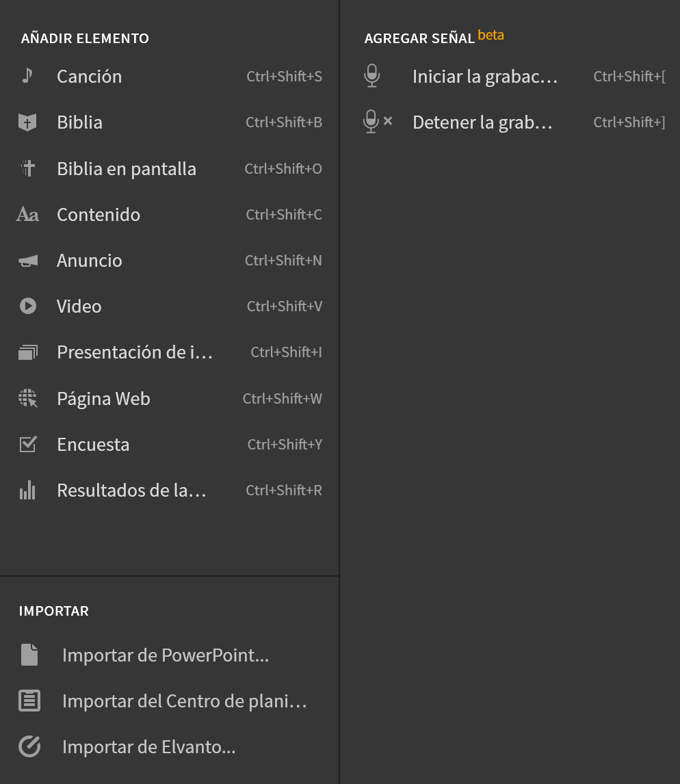Click the bar chart Resultados icon
Viewport: 680px width, 784px height.
pos(27,490)
